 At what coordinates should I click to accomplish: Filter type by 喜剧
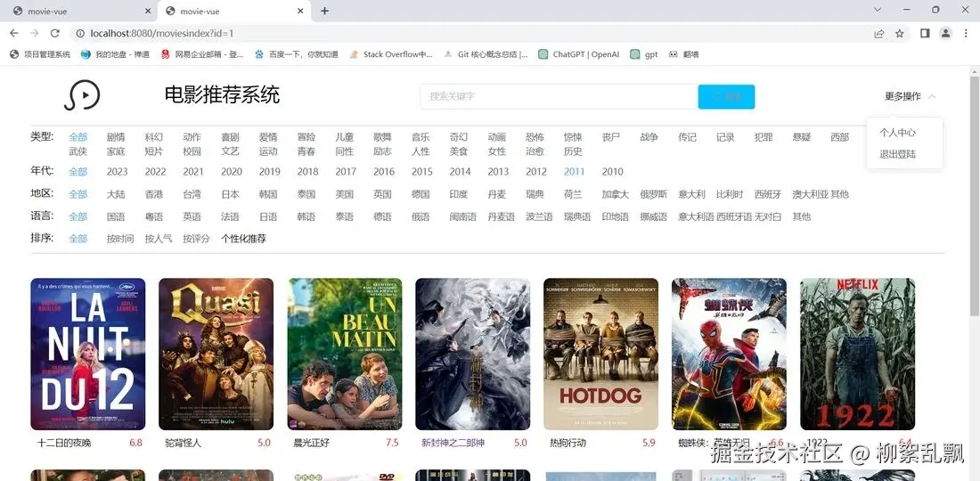(230, 137)
